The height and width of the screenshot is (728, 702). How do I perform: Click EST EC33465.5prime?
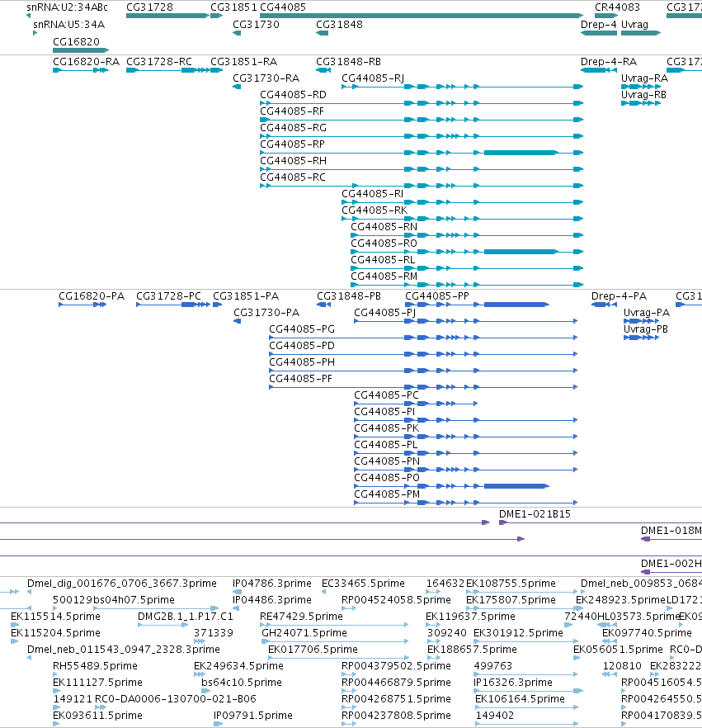click(x=324, y=592)
